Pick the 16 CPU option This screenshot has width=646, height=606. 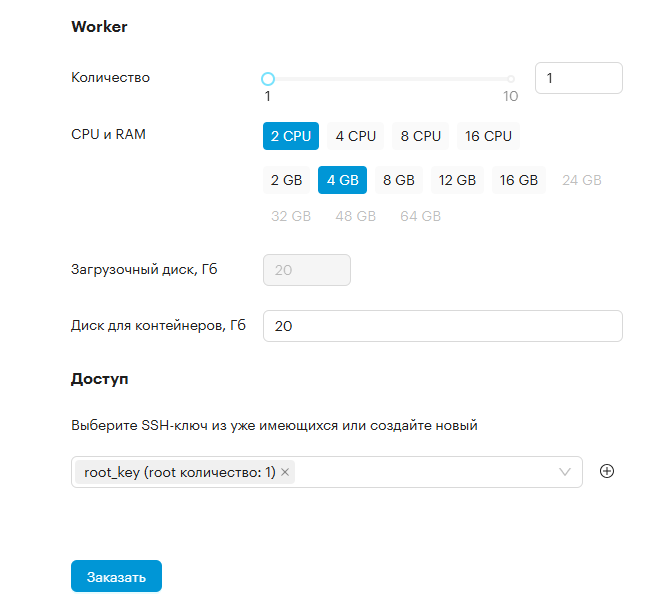(488, 136)
